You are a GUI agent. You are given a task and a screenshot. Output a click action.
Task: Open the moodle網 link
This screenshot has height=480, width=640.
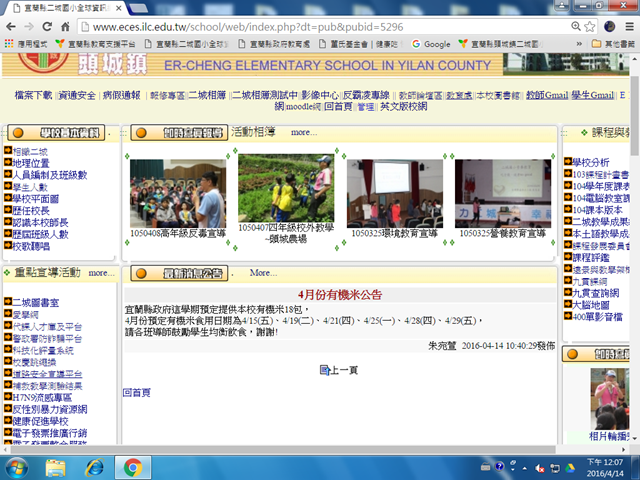pyautogui.click(x=303, y=107)
